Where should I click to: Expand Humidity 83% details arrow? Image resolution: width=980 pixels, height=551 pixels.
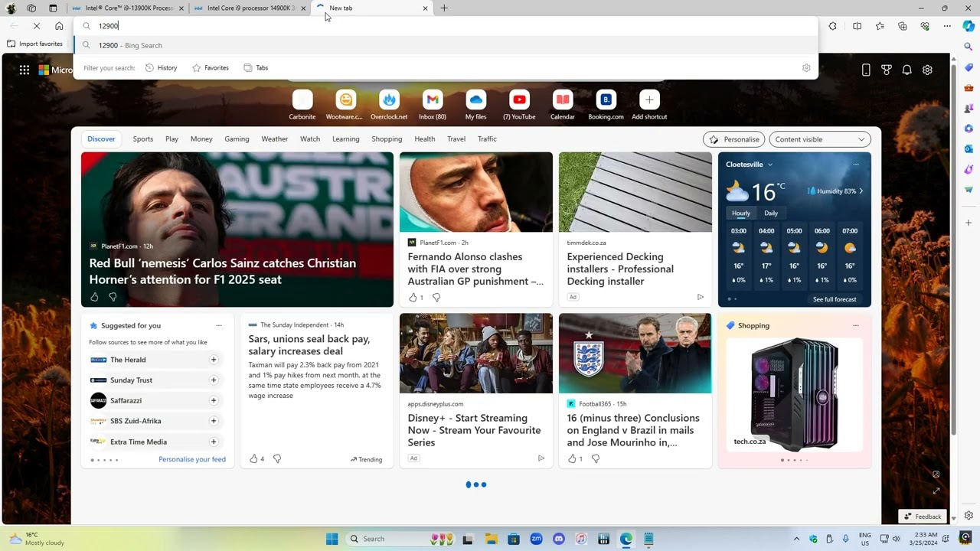point(861,191)
